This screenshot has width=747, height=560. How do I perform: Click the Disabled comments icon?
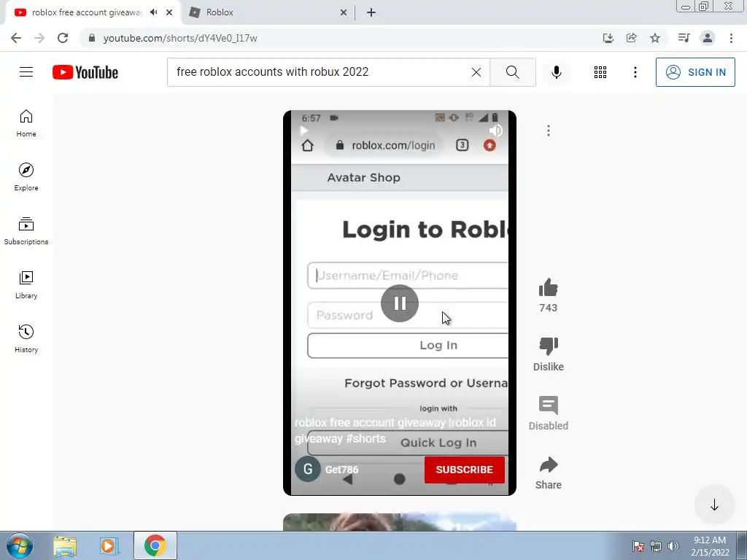point(549,405)
